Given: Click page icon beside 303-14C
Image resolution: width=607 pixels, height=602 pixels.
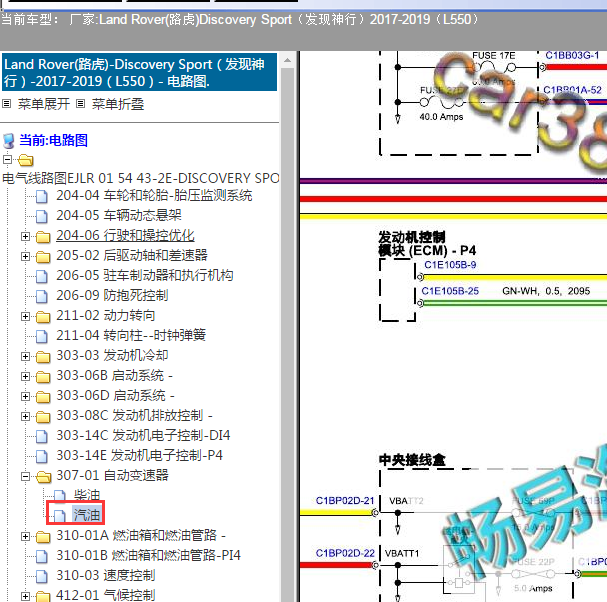Looking at the screenshot, I should tap(41, 436).
